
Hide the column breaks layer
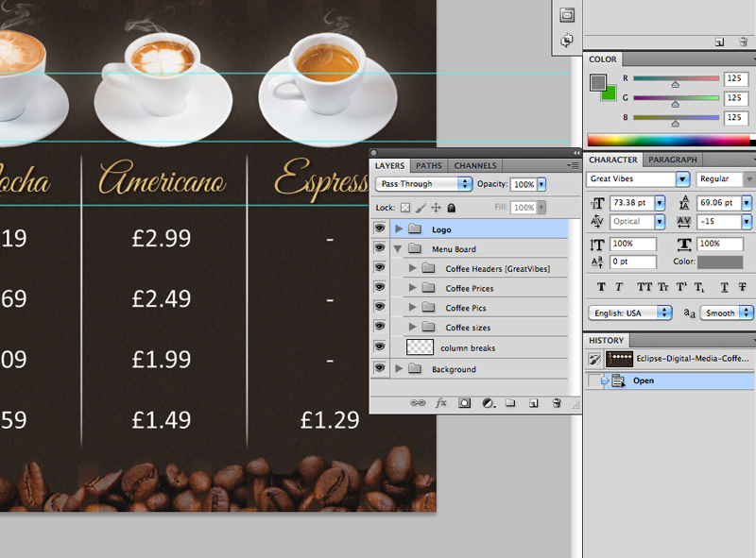[x=380, y=347]
